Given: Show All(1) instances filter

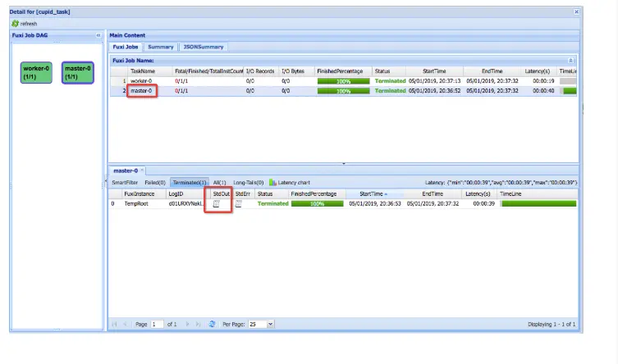Looking at the screenshot, I should tap(219, 183).
